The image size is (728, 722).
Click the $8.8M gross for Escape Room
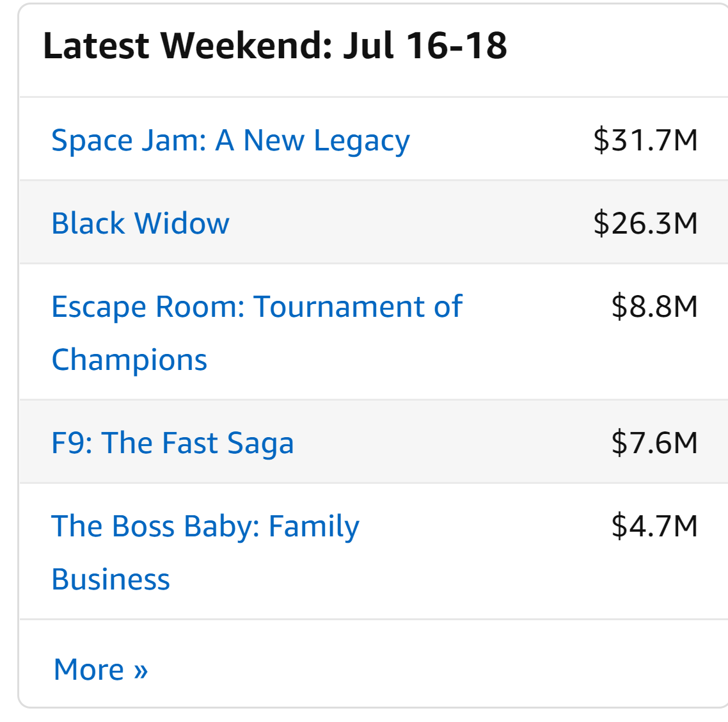654,307
